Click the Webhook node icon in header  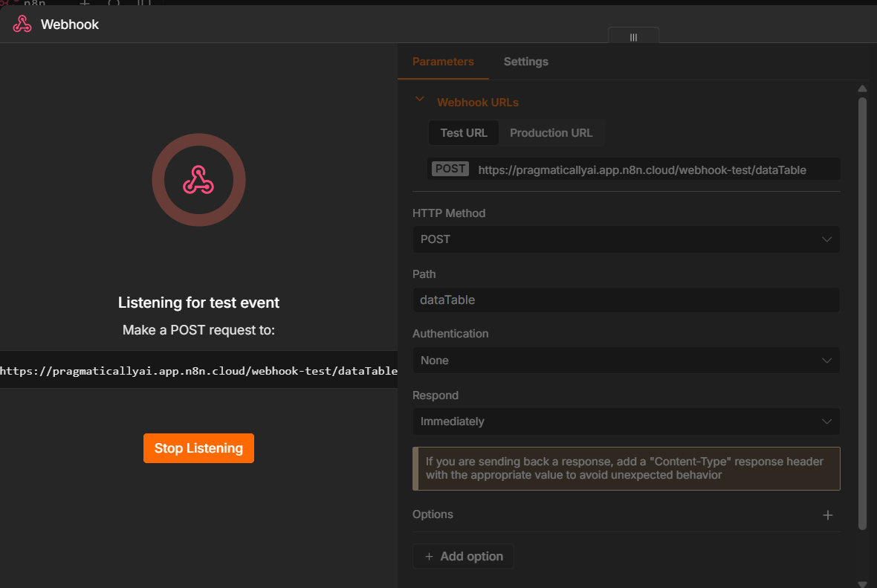(22, 25)
